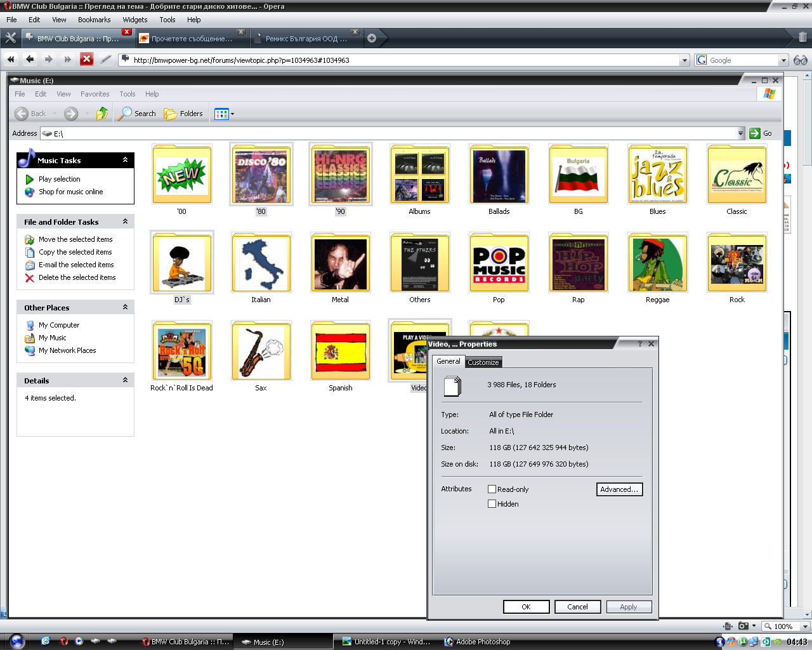This screenshot has height=650, width=812.
Task: Switch to the General tab in Properties
Action: point(449,361)
